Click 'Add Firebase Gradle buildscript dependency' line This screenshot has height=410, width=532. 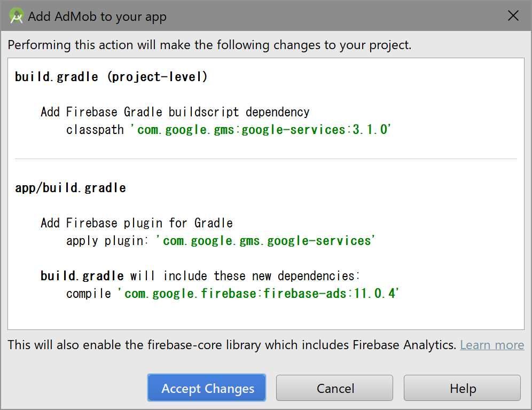[175, 112]
